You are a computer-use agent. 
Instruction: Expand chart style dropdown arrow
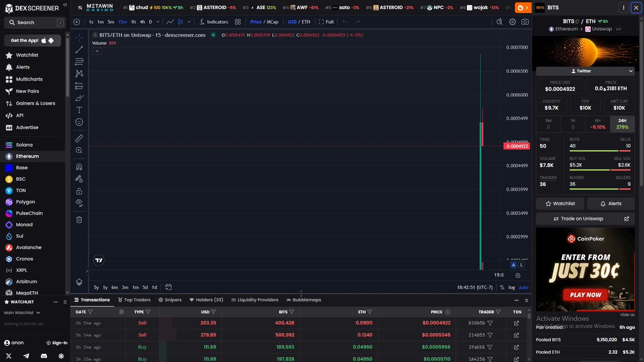[x=188, y=22]
